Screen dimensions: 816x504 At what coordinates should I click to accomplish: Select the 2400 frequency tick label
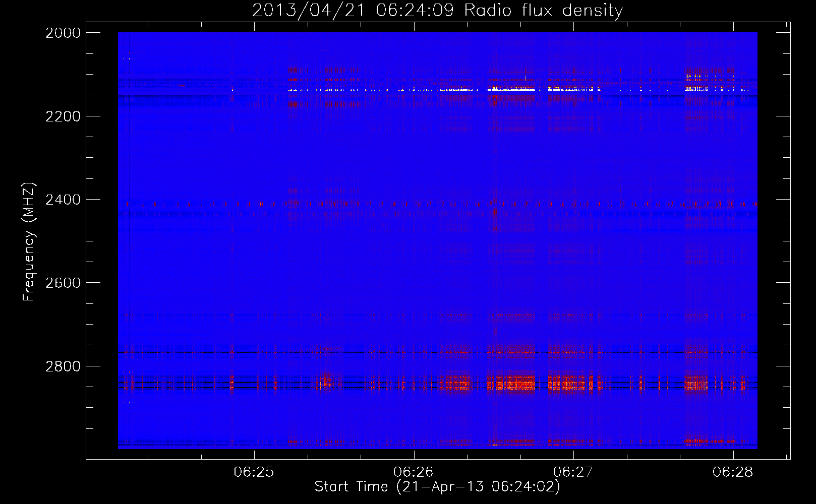click(x=63, y=200)
